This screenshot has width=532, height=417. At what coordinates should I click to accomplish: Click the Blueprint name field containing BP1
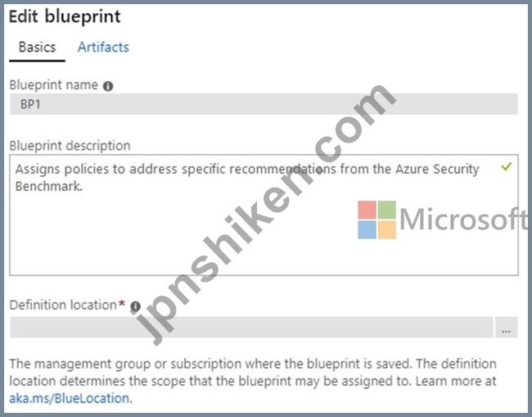coord(264,104)
